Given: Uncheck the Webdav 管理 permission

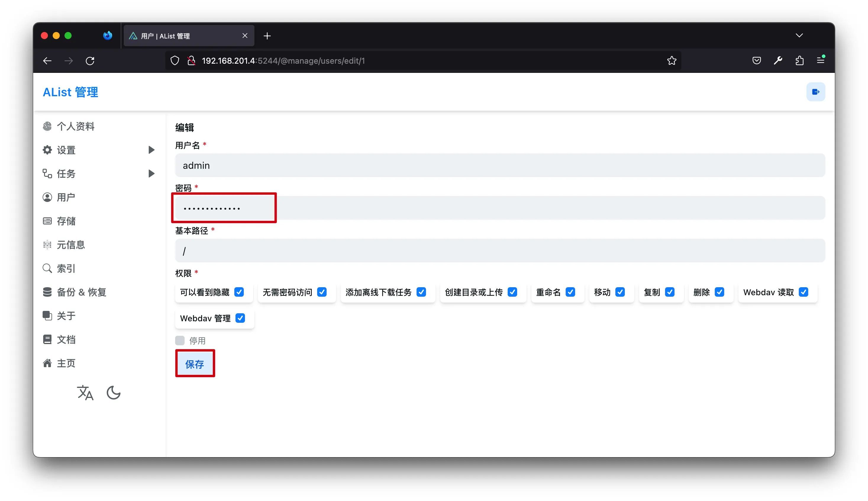Looking at the screenshot, I should (x=240, y=318).
